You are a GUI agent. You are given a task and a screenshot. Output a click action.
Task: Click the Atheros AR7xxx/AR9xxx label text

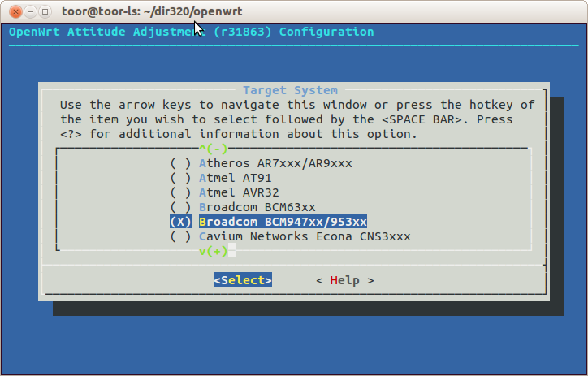(x=275, y=163)
